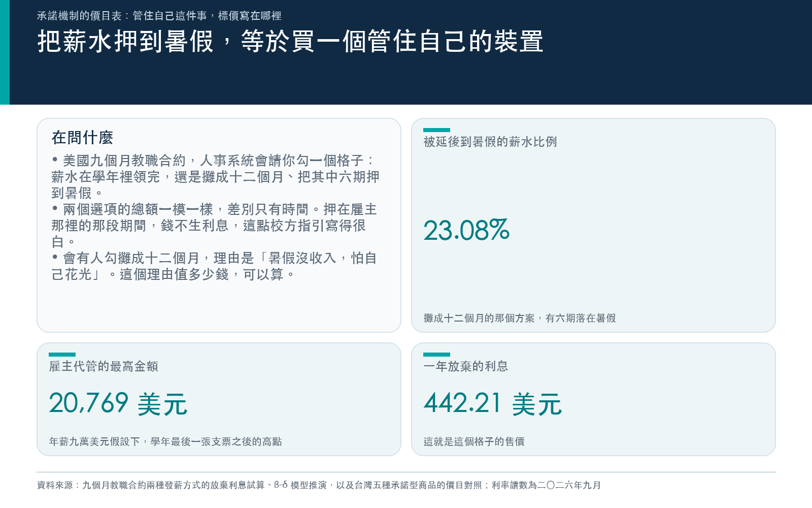Click the value 20,769 美元

[x=118, y=404]
